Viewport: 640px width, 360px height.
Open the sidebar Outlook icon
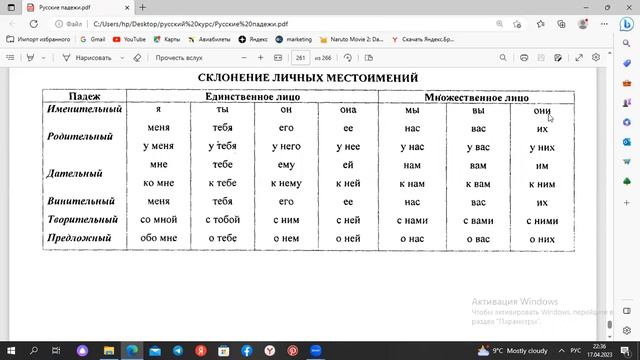627,142
